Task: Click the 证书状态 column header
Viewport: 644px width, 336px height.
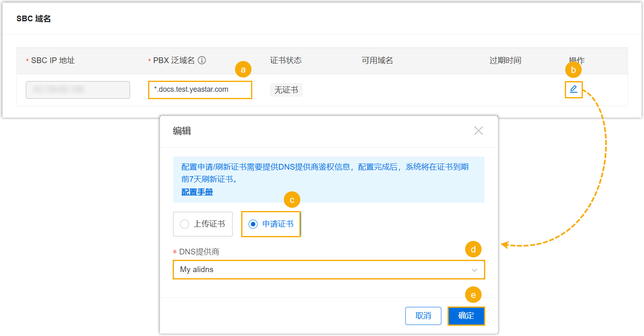Action: tap(286, 61)
